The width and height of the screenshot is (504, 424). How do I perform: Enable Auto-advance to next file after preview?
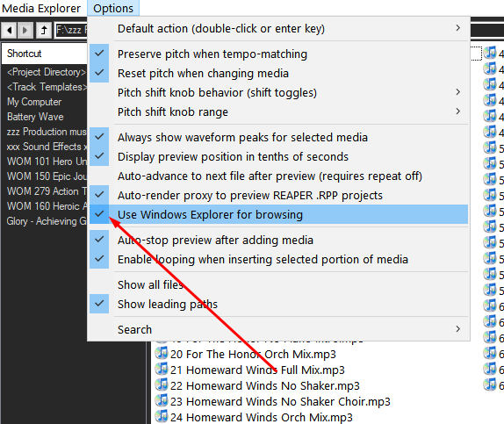point(278,176)
